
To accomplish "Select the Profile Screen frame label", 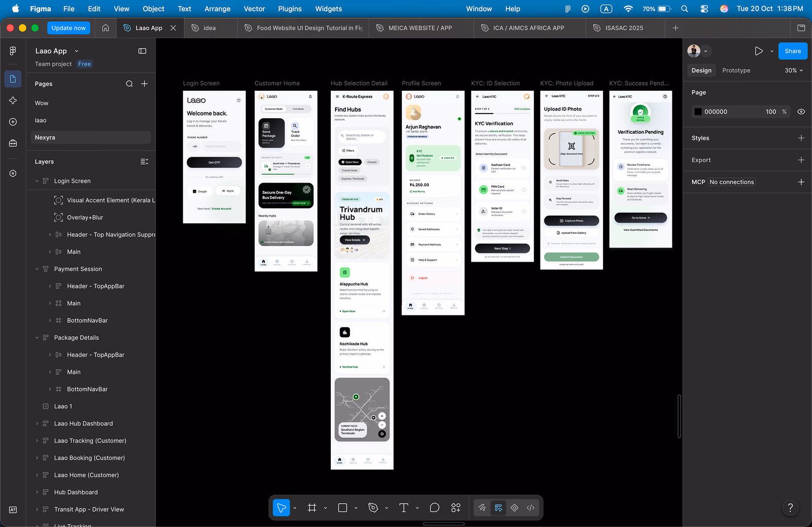I will pyautogui.click(x=421, y=83).
